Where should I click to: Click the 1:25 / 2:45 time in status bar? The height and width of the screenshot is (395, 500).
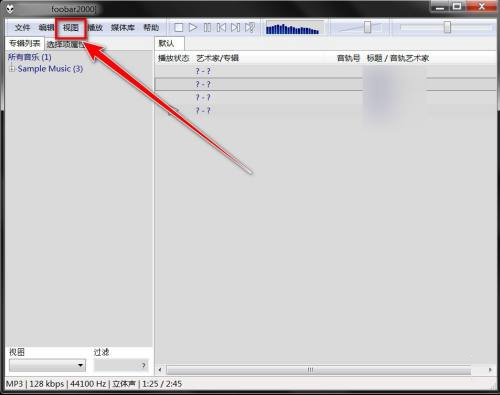click(x=162, y=384)
